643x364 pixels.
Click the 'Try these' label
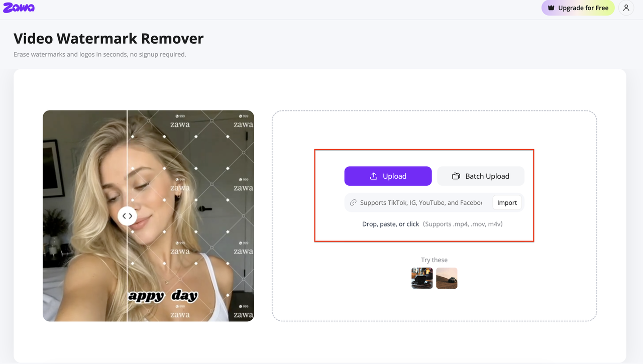tap(435, 260)
